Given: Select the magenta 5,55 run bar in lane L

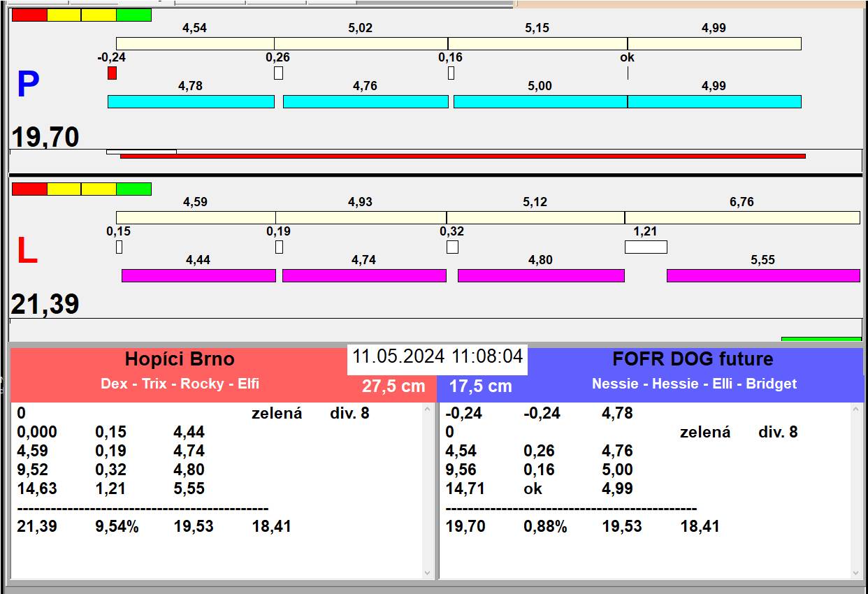Looking at the screenshot, I should click(762, 276).
